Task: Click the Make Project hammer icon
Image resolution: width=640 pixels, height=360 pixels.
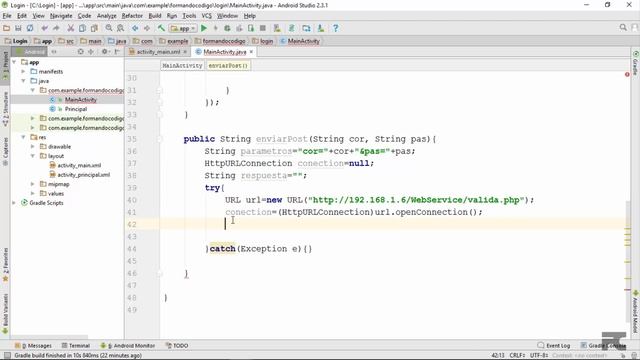Action: pos(161,28)
